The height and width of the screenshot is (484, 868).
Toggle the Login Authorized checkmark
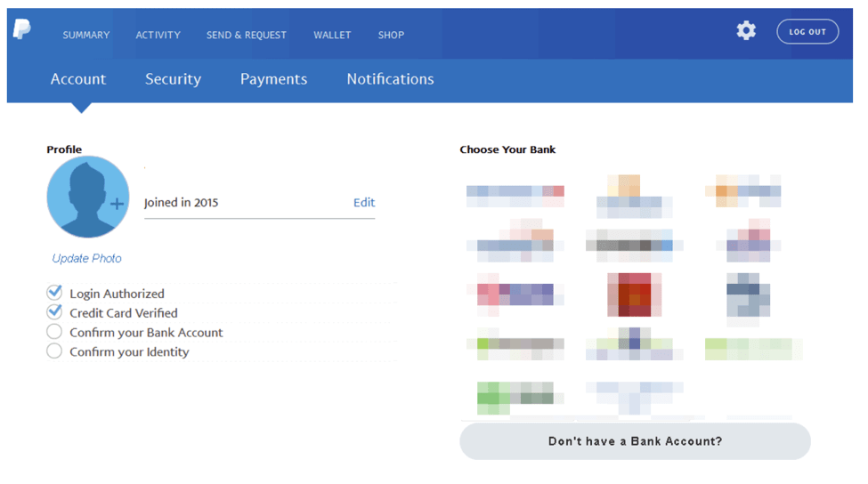tap(54, 292)
